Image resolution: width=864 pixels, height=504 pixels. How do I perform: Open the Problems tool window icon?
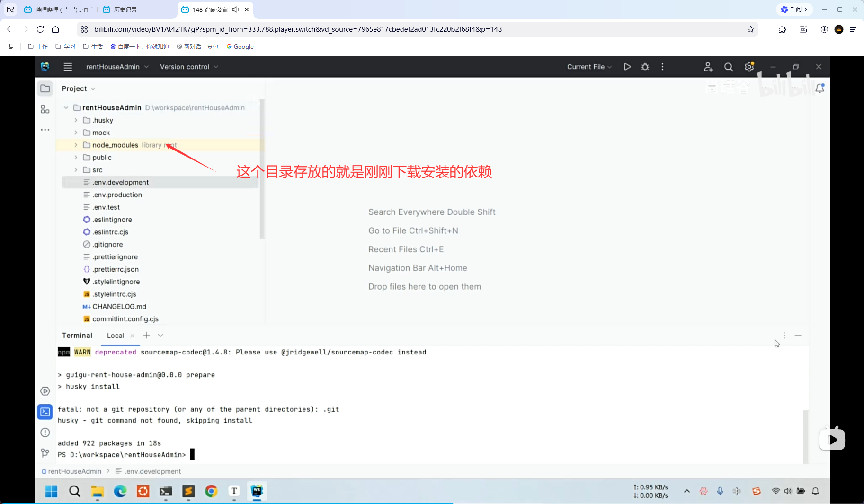pos(45,433)
